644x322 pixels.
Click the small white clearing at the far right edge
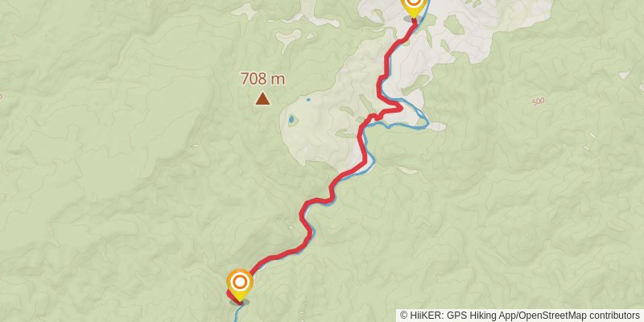click(625, 75)
